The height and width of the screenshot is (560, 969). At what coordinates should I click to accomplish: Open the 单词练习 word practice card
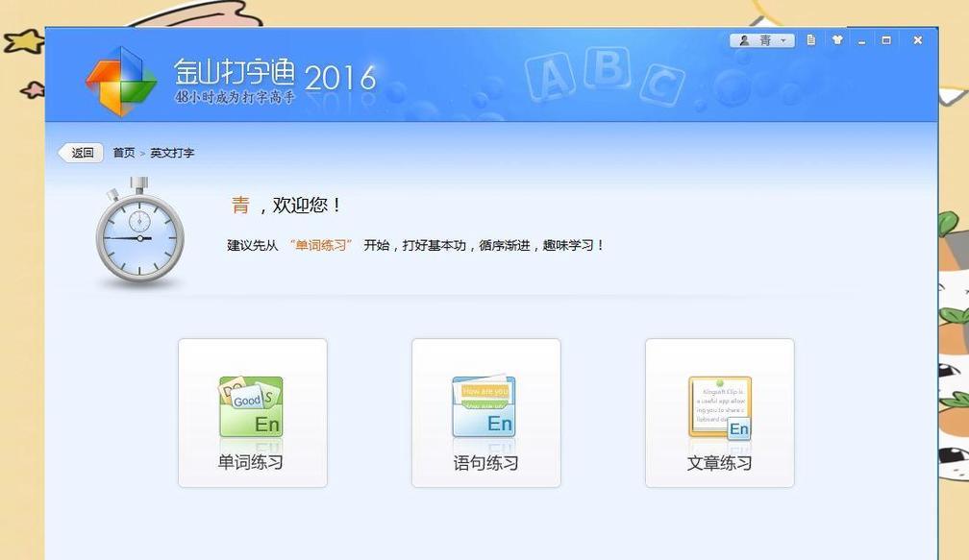(x=252, y=412)
